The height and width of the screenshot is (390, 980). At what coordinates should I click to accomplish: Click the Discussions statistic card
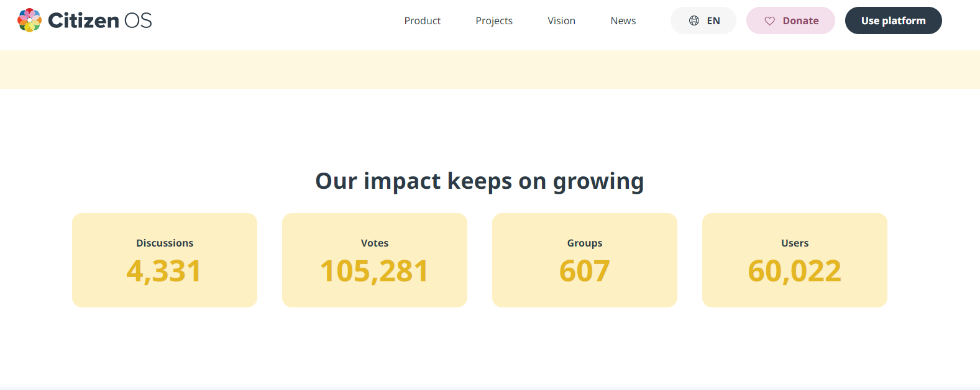(164, 260)
